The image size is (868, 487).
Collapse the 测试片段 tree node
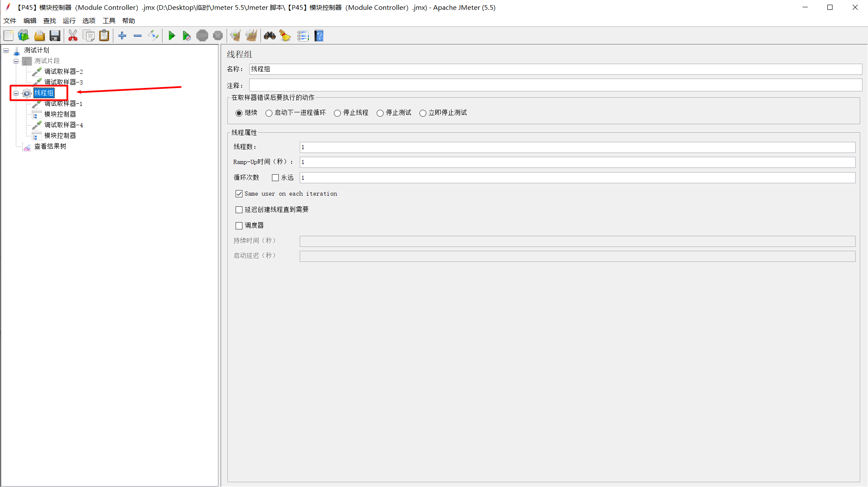(x=16, y=61)
